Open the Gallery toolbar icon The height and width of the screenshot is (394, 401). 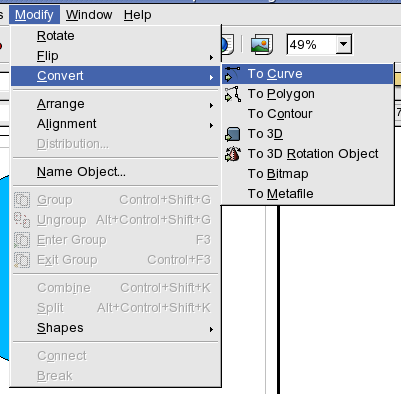(x=262, y=44)
